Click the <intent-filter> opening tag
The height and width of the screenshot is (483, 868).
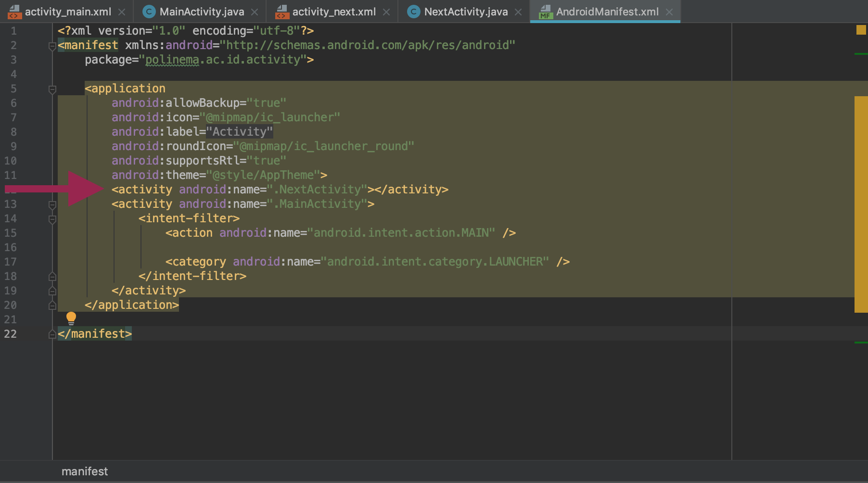click(189, 218)
